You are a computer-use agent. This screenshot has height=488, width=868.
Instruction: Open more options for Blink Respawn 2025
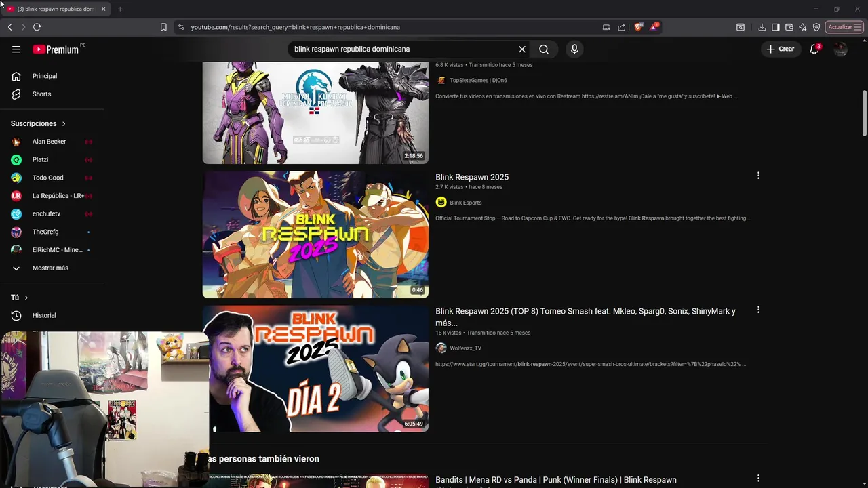tap(758, 176)
